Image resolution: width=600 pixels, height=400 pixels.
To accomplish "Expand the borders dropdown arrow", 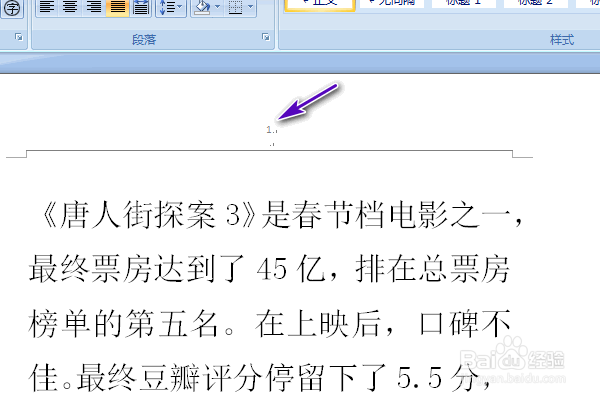I will tap(251, 7).
